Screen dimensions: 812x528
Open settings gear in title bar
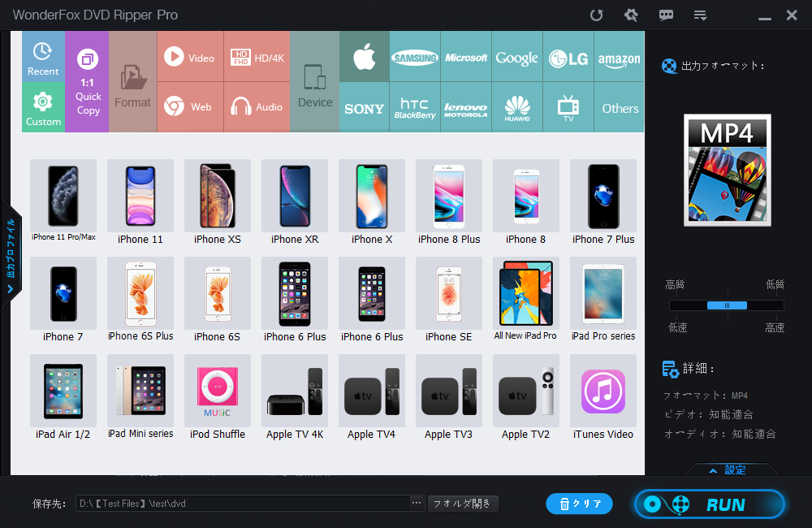pos(631,15)
